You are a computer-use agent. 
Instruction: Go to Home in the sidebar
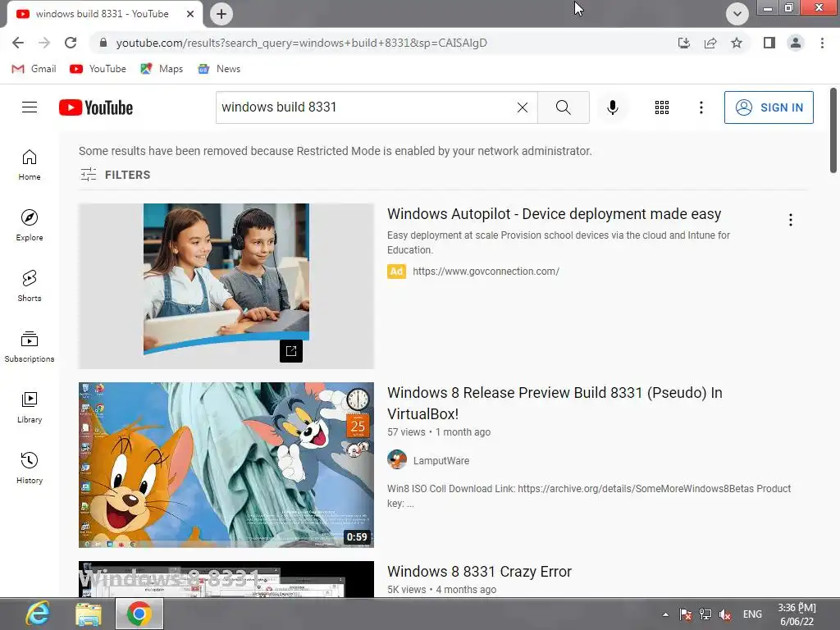click(30, 165)
